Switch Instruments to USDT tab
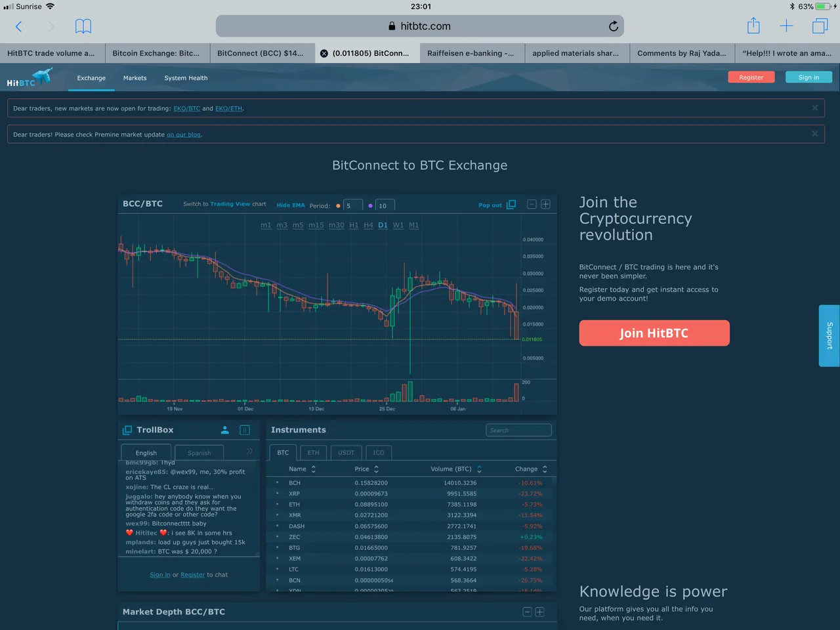 tap(346, 453)
